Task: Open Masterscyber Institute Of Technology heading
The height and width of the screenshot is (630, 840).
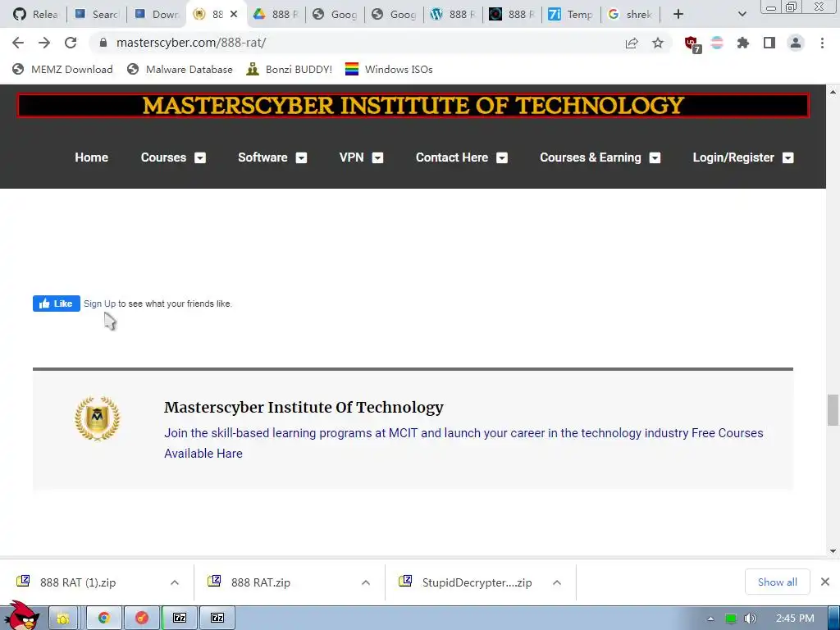Action: tap(304, 407)
